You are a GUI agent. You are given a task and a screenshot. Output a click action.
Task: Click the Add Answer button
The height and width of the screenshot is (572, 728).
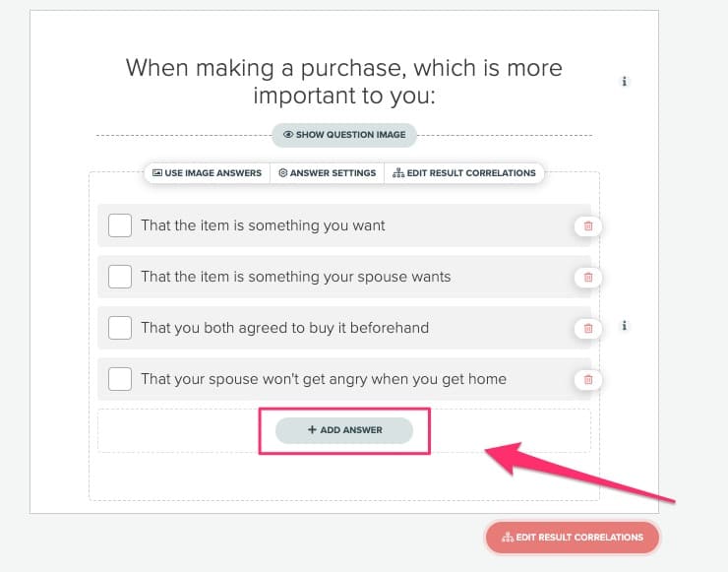tap(344, 430)
